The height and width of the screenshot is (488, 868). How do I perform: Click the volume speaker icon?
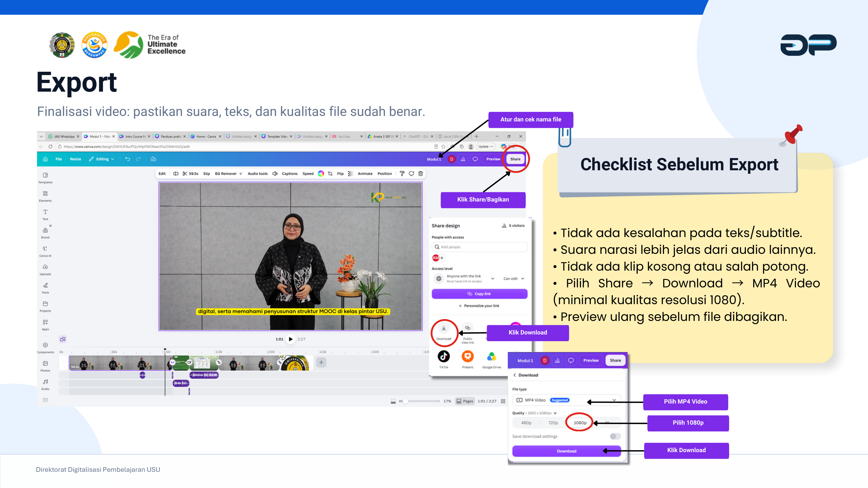(275, 174)
